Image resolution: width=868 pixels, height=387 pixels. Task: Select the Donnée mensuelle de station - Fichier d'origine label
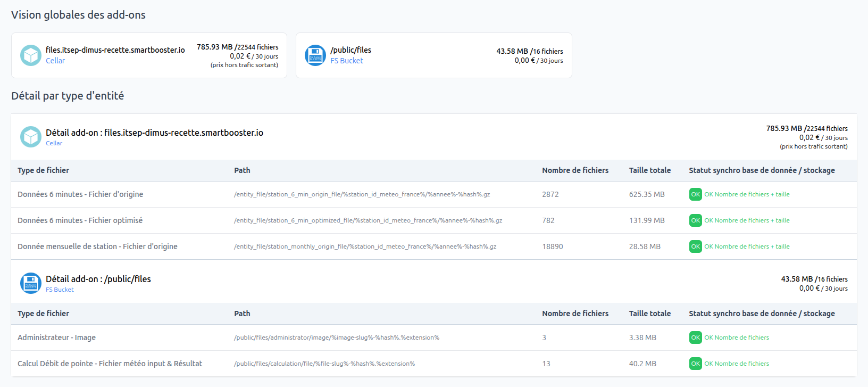[x=97, y=246]
